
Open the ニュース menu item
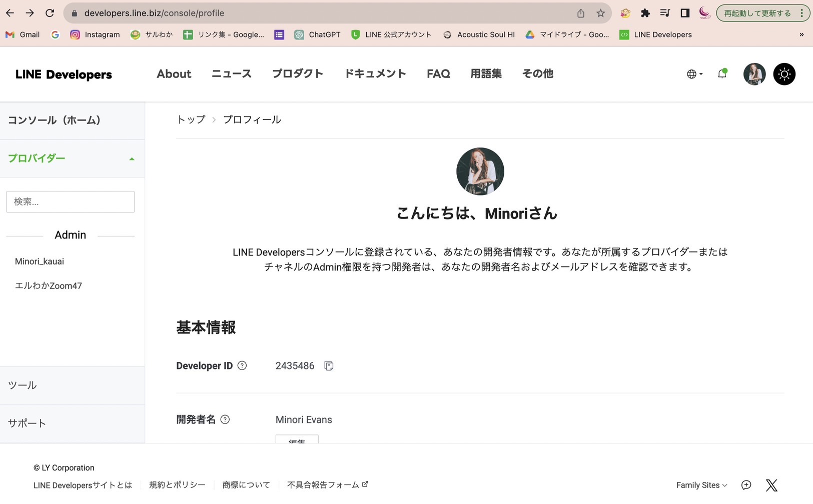[232, 74]
